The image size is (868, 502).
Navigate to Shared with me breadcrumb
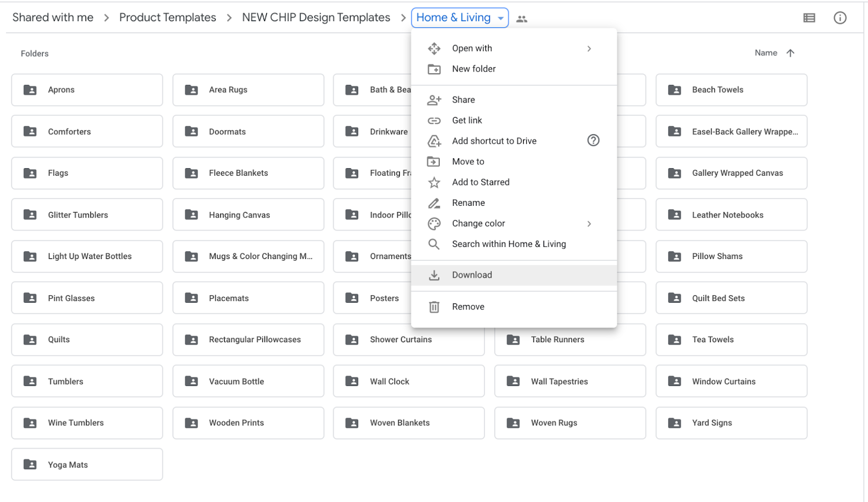pos(52,17)
